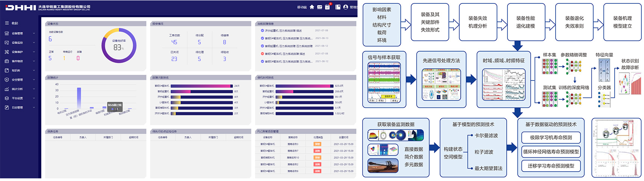The width and height of the screenshot is (644, 181).
Task: Open the monitoring chart icon in header
Action: click(320, 7)
